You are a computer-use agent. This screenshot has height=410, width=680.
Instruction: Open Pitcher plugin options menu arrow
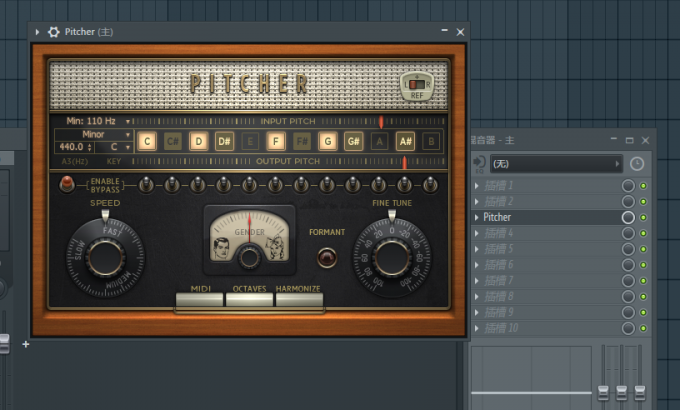[x=37, y=32]
